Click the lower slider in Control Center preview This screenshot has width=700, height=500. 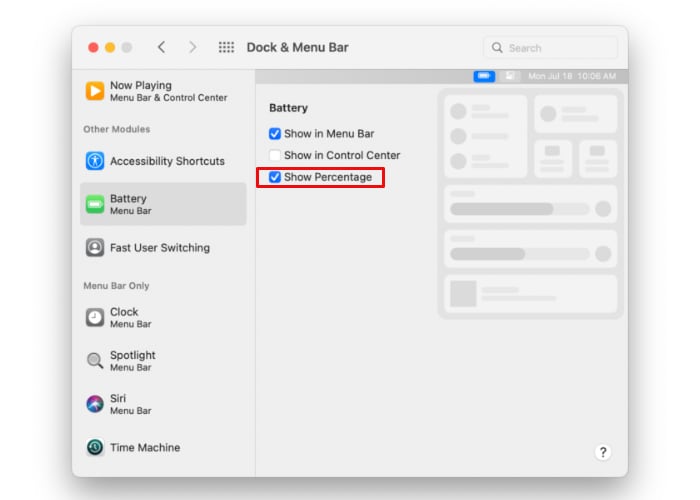(x=520, y=254)
